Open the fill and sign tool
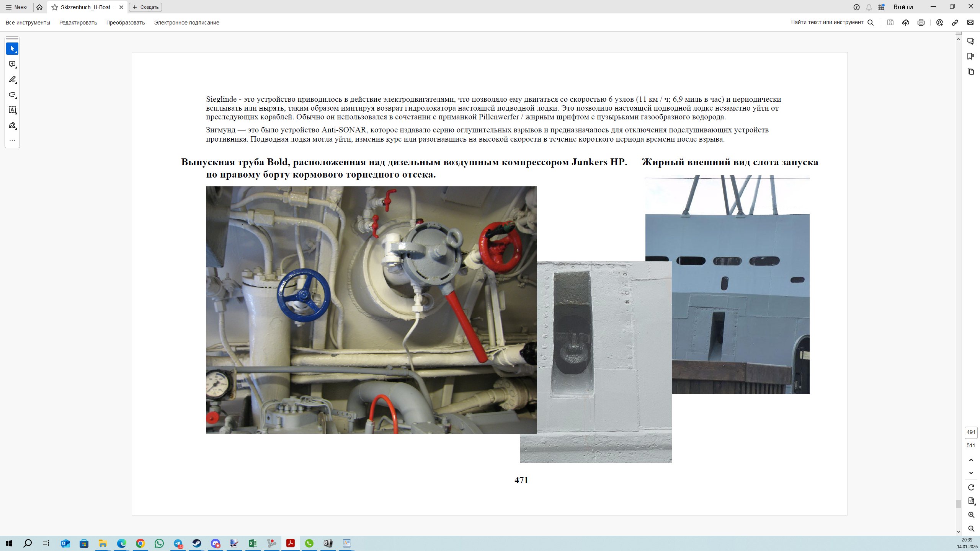The width and height of the screenshot is (980, 551). point(12,126)
